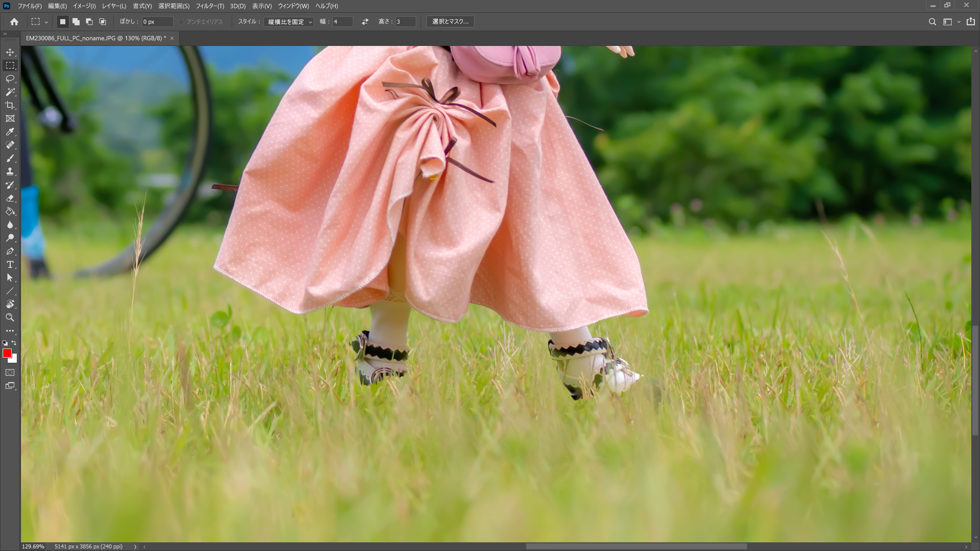
Task: Click the 選択とマスク button
Action: tap(450, 21)
